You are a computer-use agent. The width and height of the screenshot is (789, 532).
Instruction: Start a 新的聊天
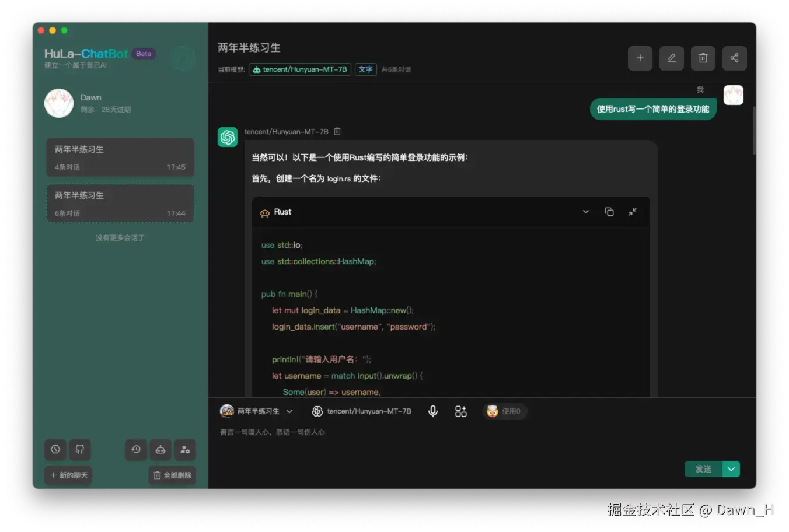tap(69, 475)
